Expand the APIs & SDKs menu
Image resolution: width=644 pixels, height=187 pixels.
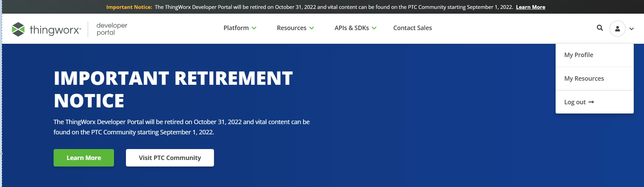point(355,28)
